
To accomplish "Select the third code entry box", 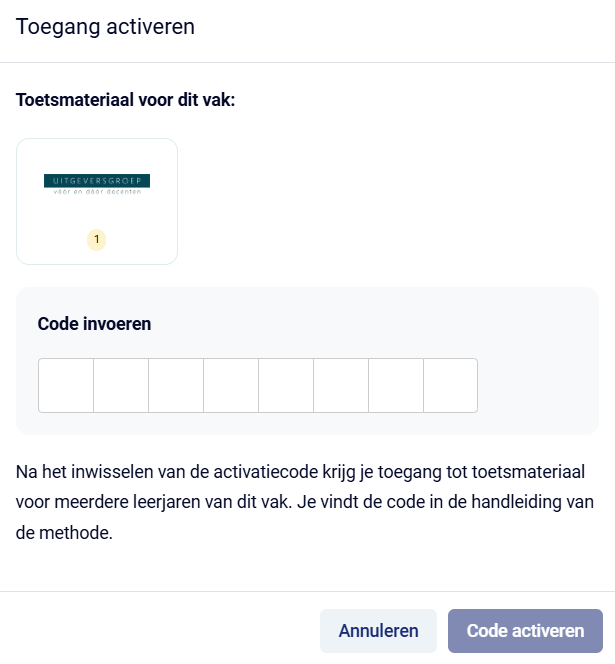I will (x=176, y=385).
